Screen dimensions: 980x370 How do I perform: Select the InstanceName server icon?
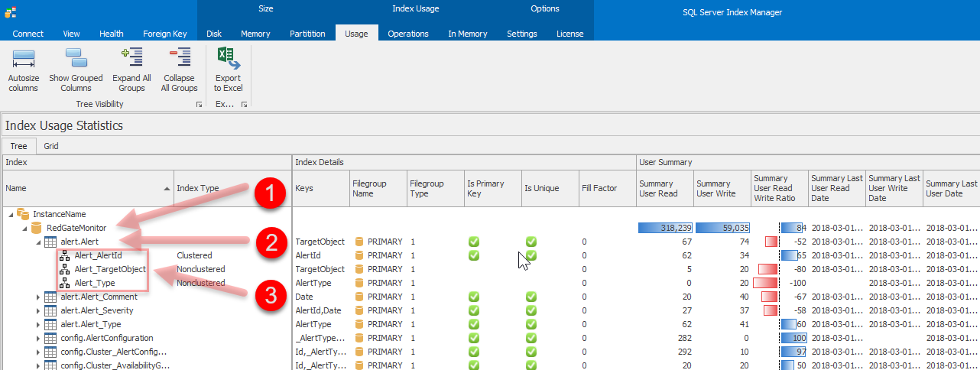coord(24,214)
